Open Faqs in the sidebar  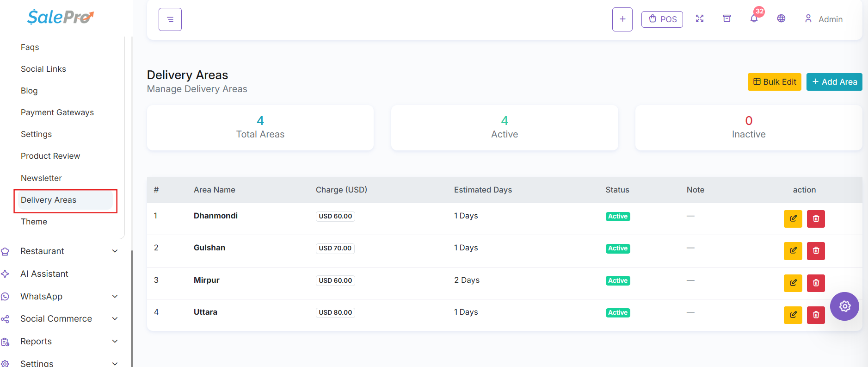tap(30, 47)
